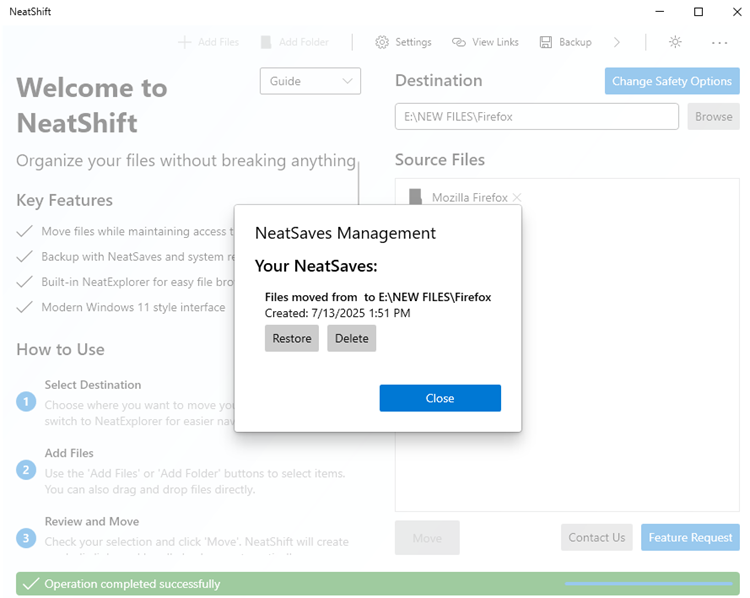Click the Feature Request button
The width and height of the screenshot is (750, 598).
click(x=690, y=537)
